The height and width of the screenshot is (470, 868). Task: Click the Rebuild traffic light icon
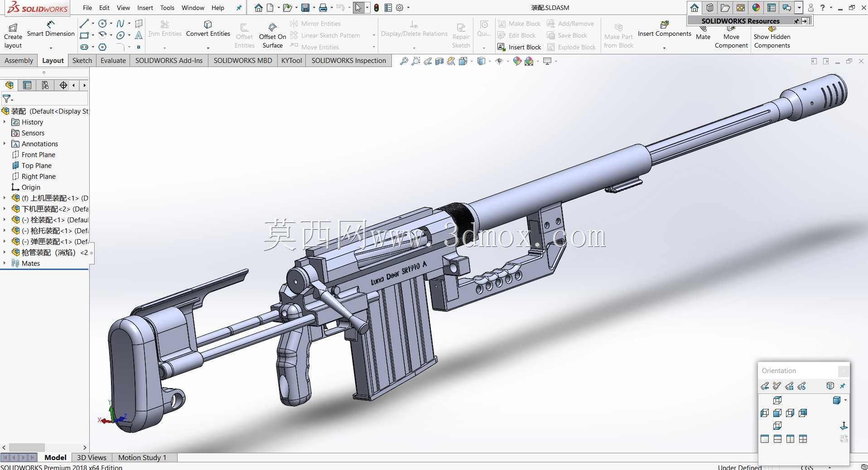point(376,8)
